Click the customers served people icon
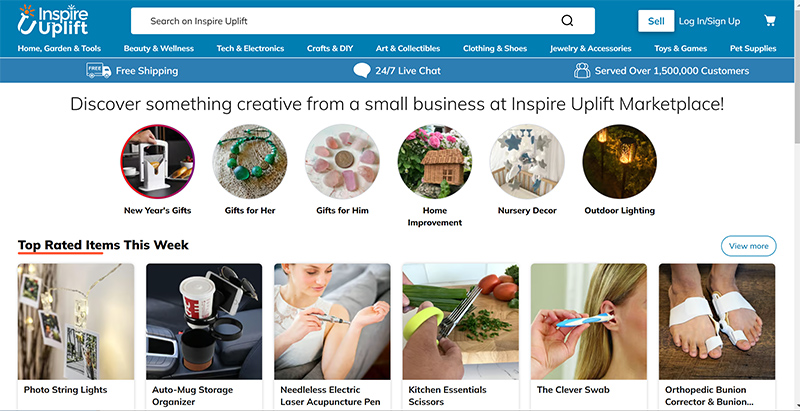Screen dimensions: 800x411 582,70
